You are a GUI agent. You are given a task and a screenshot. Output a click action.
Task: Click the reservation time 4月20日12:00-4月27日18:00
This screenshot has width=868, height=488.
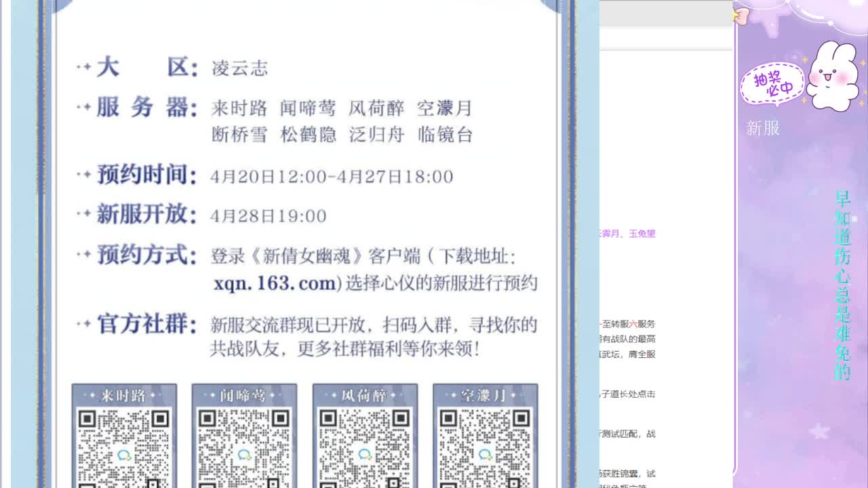pos(332,177)
